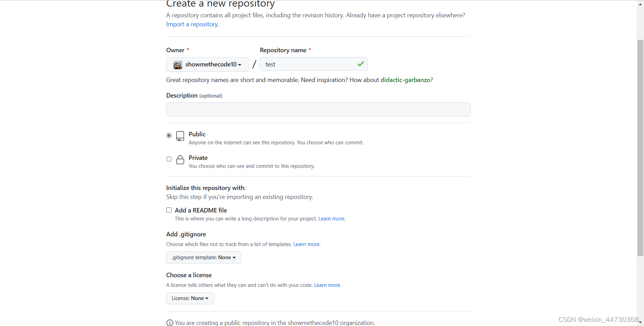Viewport: 644px width, 326px height.
Task: Open the License: None dropdown
Action: coord(190,298)
